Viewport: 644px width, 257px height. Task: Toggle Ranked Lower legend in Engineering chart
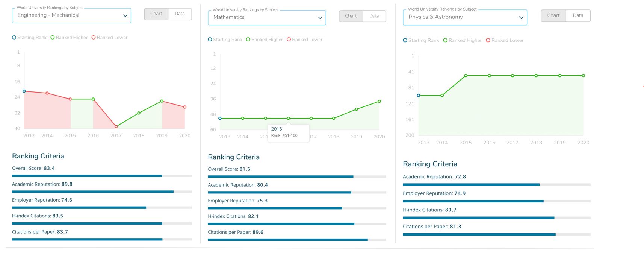click(109, 38)
